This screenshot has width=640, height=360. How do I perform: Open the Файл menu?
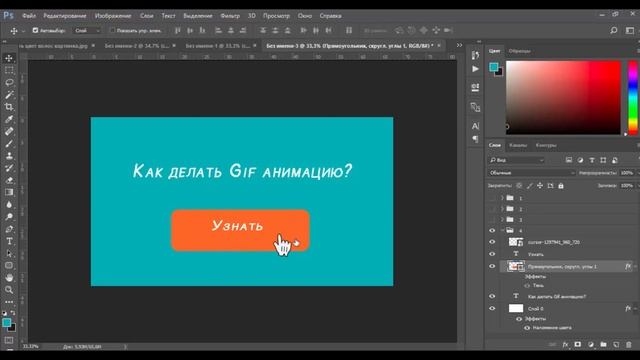(29, 16)
